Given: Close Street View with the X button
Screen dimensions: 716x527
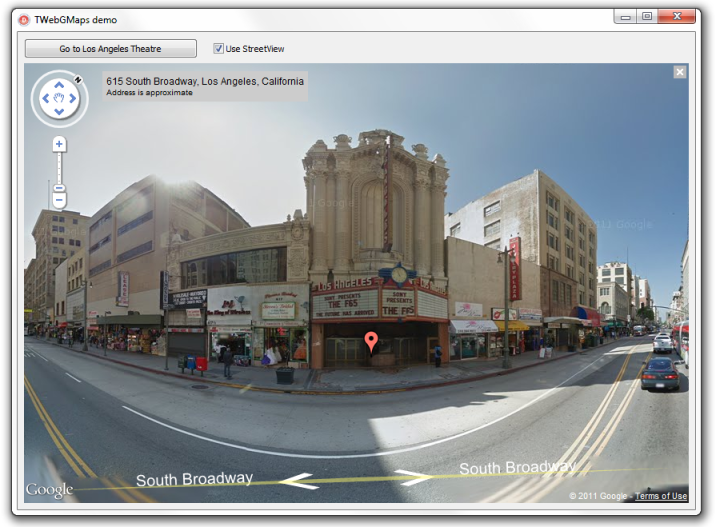Looking at the screenshot, I should pos(680,72).
